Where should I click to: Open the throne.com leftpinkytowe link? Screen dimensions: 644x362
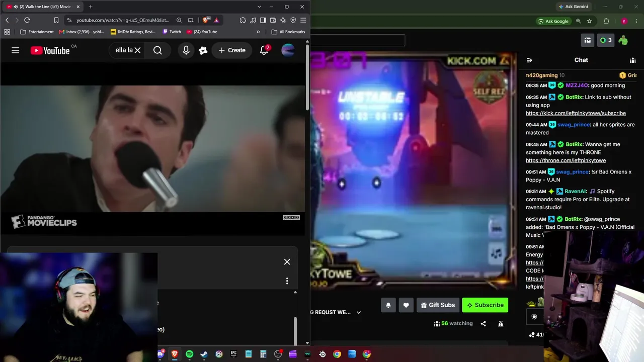(566, 161)
